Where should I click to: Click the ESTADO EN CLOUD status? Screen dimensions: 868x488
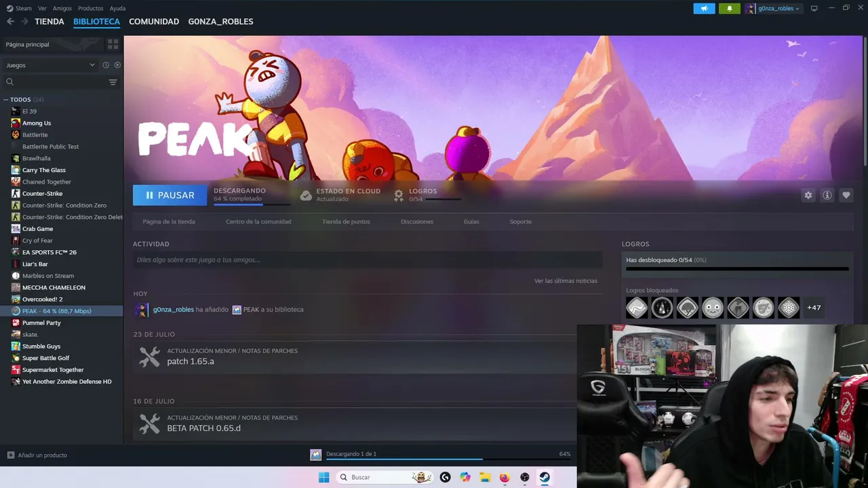pos(340,195)
